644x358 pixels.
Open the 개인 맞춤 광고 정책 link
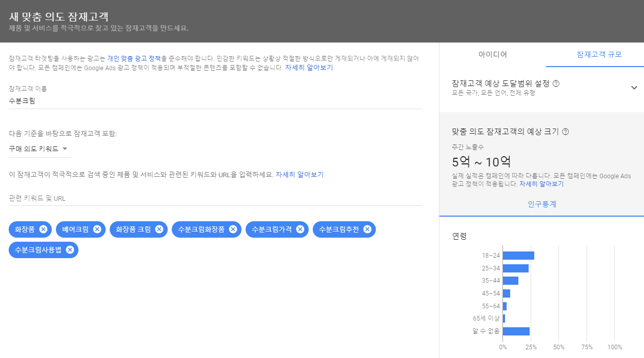pos(134,58)
